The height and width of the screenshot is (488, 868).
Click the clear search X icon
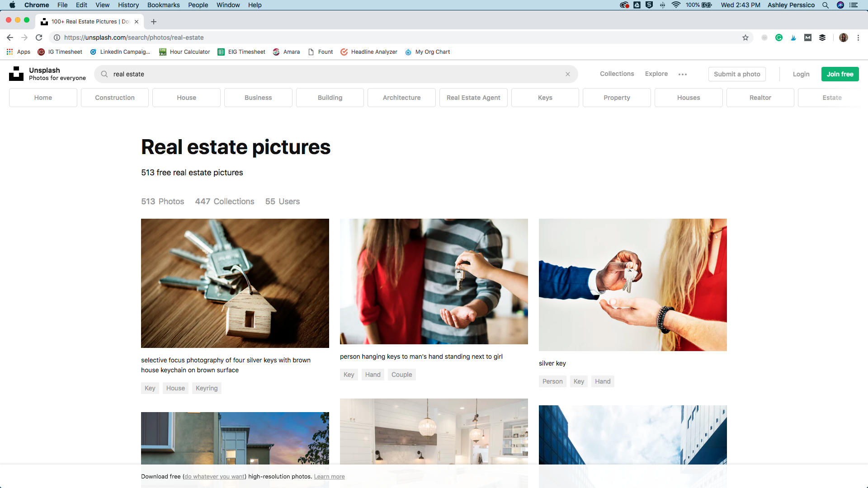pos(567,74)
